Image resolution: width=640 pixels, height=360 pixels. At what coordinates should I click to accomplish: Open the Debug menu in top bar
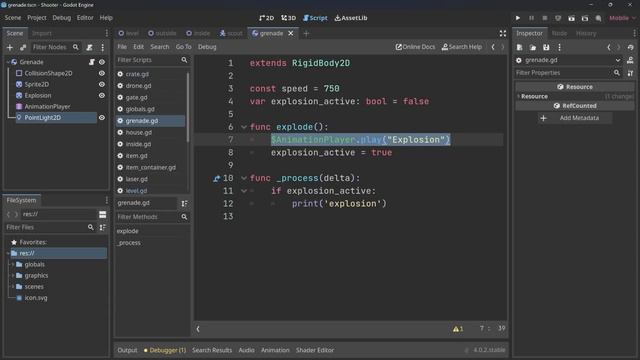click(62, 18)
